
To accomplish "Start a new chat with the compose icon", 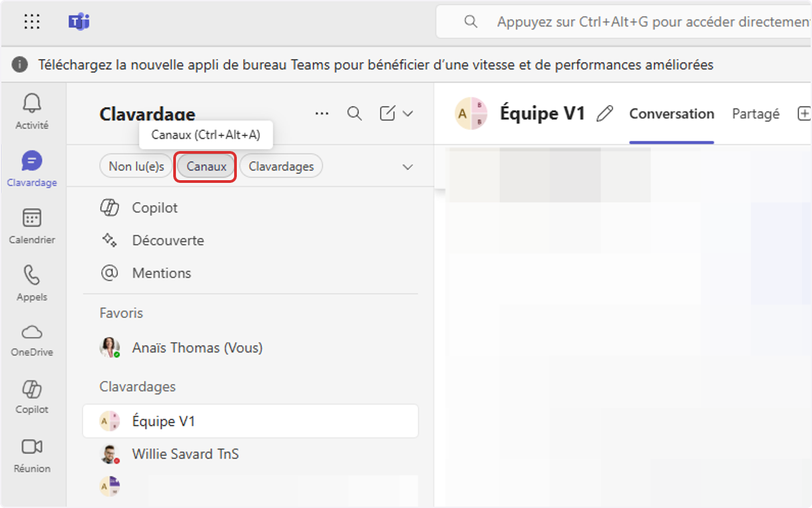I will pos(387,113).
